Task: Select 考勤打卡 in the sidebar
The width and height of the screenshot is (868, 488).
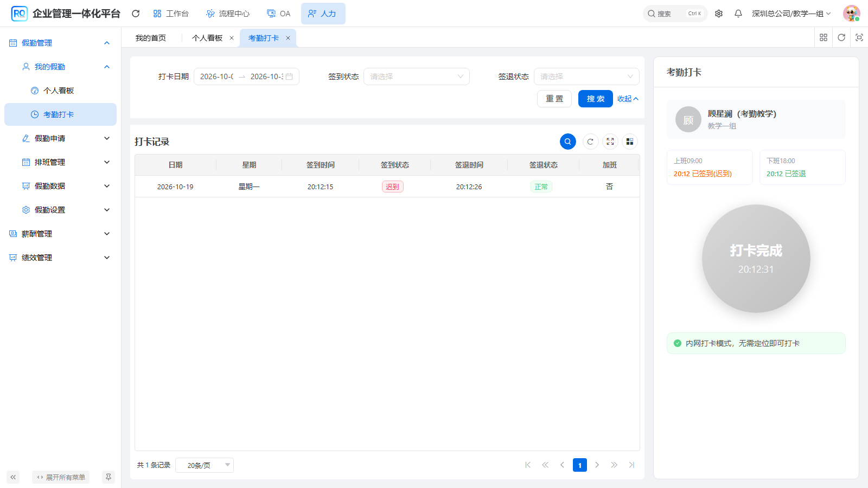Action: click(60, 114)
